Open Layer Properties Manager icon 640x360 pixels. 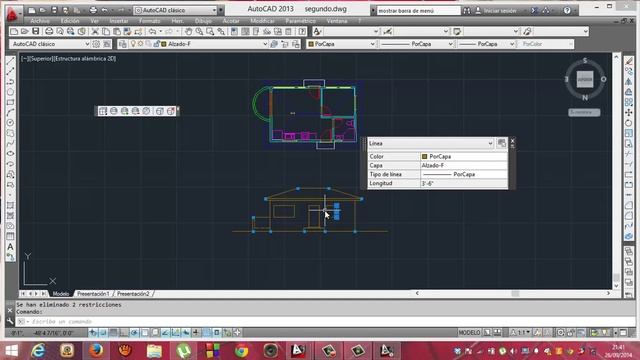tap(123, 44)
